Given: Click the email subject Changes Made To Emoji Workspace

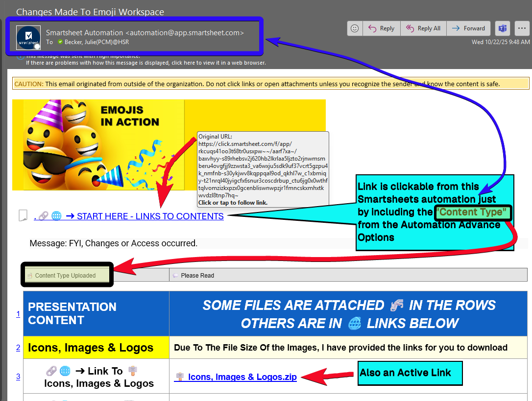Looking at the screenshot, I should coord(90,12).
